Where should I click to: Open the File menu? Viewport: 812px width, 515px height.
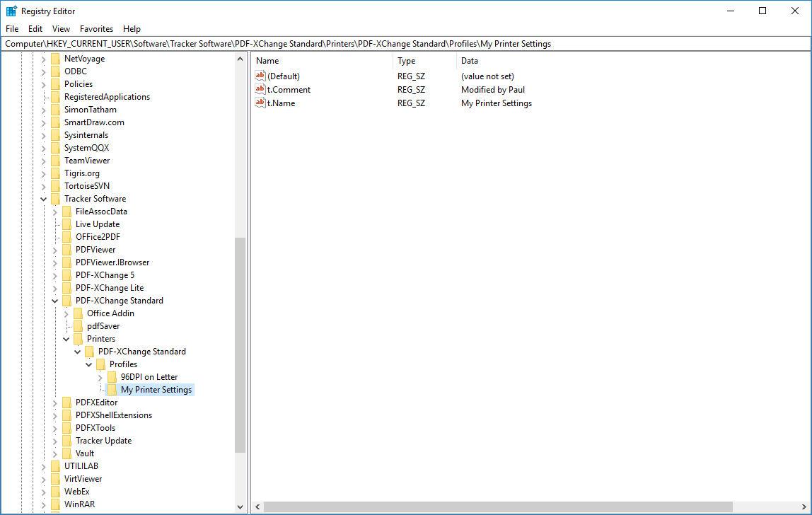coord(12,29)
